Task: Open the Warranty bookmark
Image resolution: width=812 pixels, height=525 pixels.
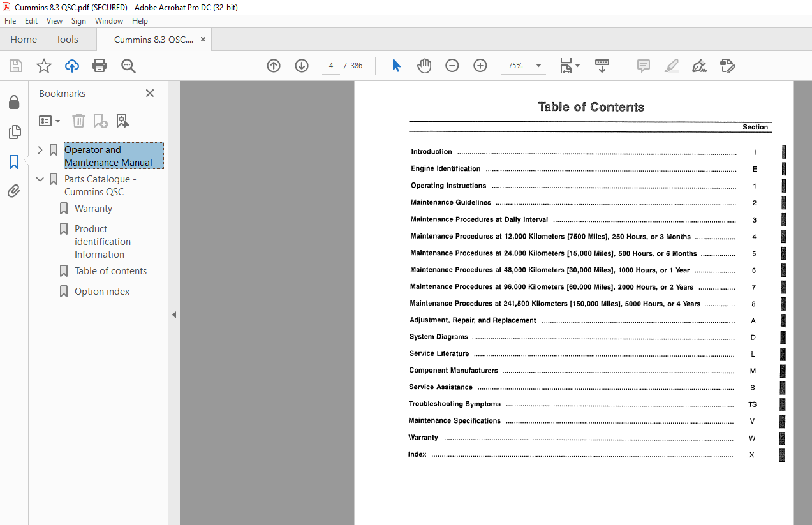Action: tap(93, 209)
